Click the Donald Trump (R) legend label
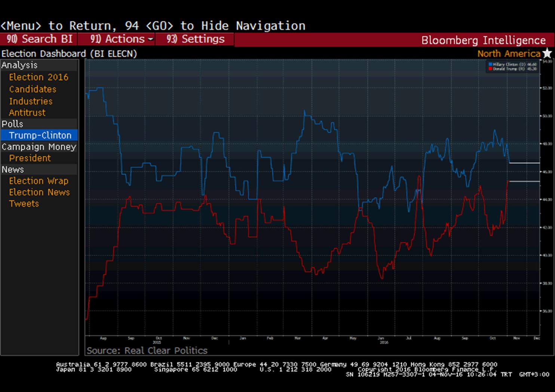This screenshot has height=392, width=555. coord(509,69)
